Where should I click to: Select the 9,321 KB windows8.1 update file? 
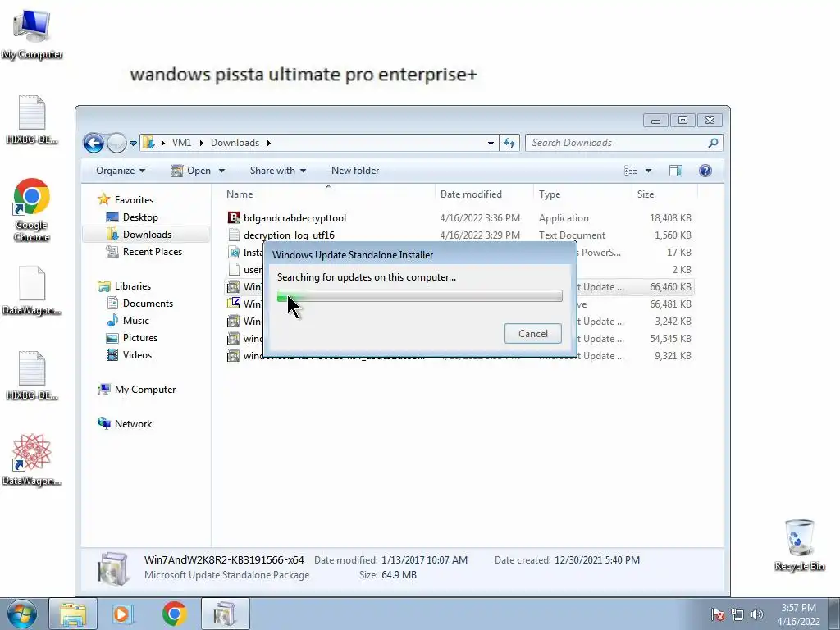point(460,356)
